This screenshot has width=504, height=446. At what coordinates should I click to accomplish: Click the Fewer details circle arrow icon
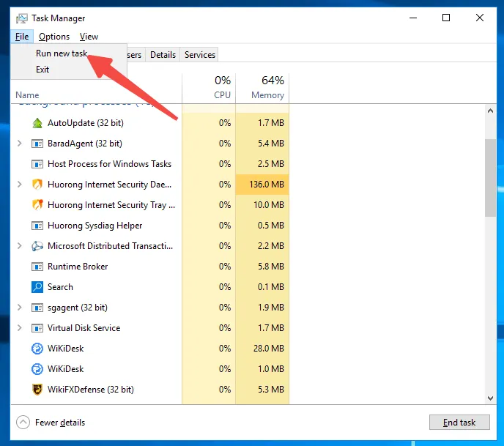click(23, 423)
